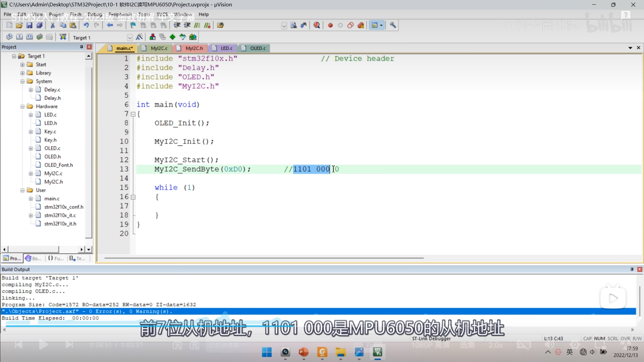Viewport: 644px width, 362px height.
Task: Click the Undo arrow icon
Action: [86, 25]
